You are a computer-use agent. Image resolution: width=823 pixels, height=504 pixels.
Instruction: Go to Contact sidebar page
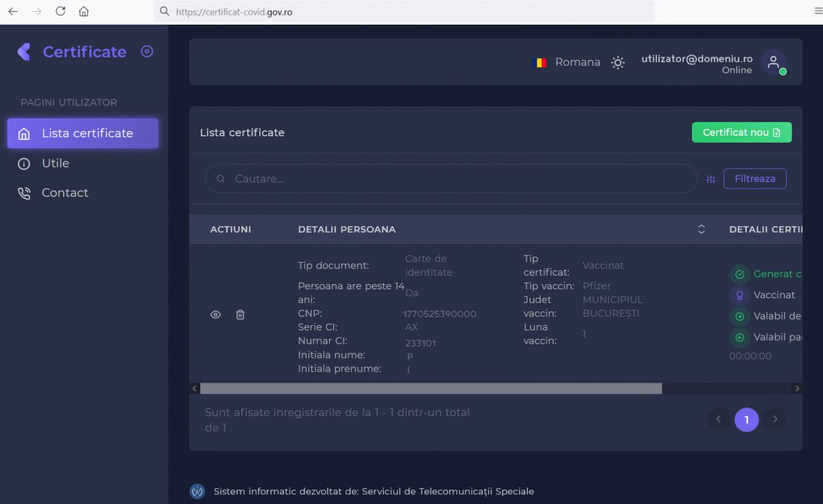click(x=64, y=193)
